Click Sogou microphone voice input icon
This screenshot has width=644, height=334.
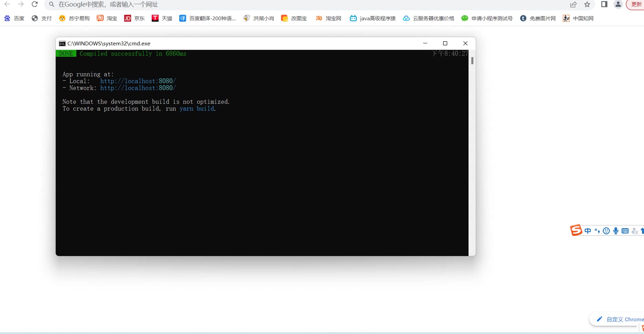click(616, 231)
